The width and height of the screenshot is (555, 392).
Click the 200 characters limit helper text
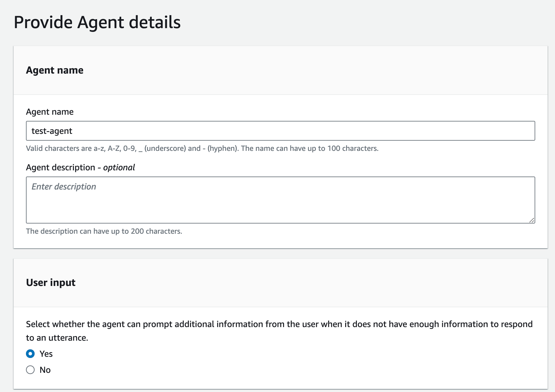(x=104, y=231)
